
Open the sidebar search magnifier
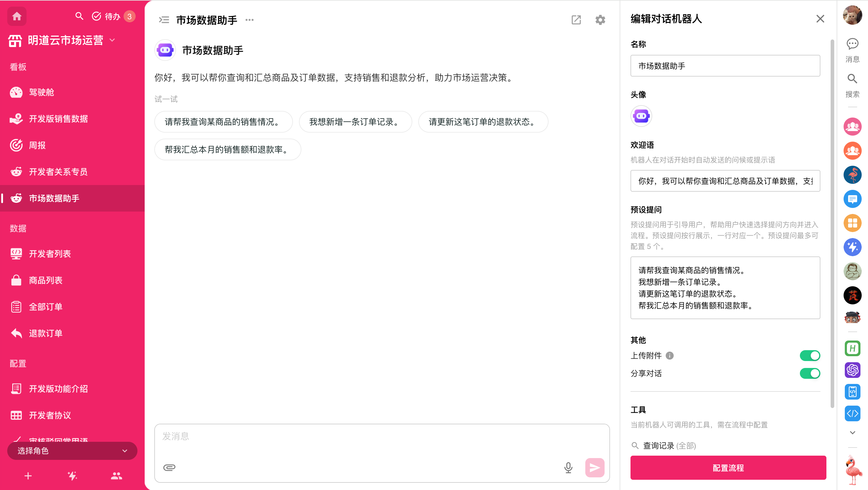(x=79, y=16)
